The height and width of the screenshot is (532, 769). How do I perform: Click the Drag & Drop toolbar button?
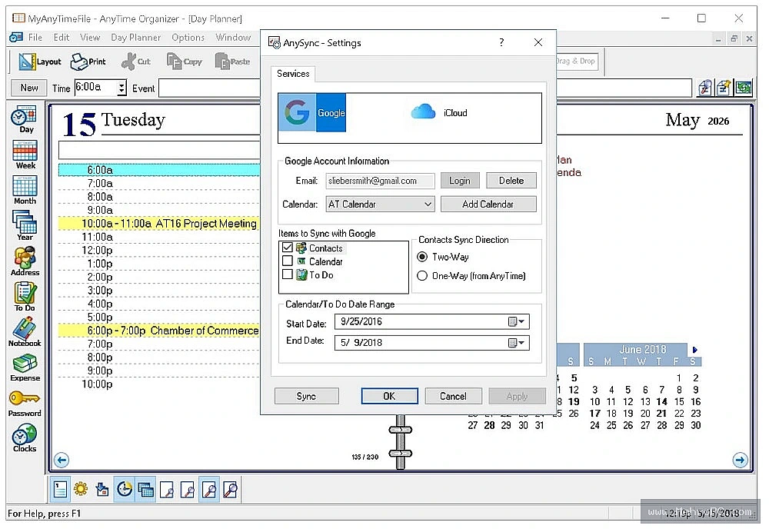point(577,62)
